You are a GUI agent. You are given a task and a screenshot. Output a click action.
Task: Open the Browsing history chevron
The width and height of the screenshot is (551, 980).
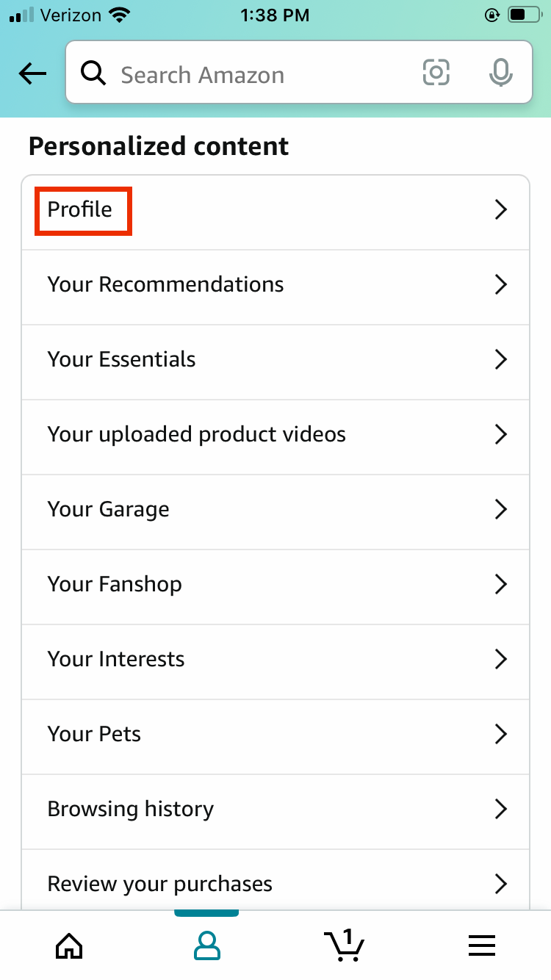point(501,809)
